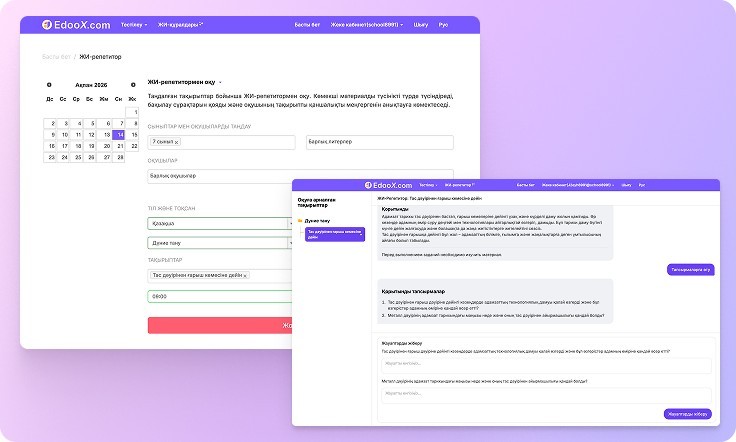
Task: Select date 25 in the calendar
Action: tap(77, 157)
